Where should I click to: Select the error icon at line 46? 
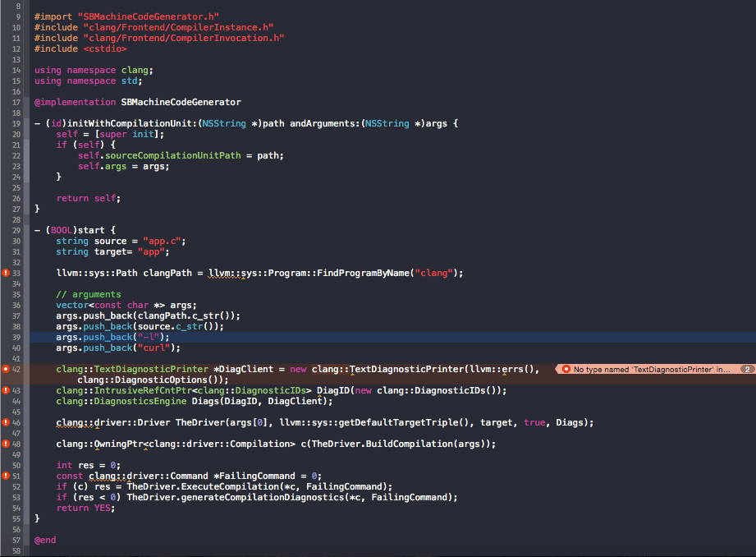6,422
